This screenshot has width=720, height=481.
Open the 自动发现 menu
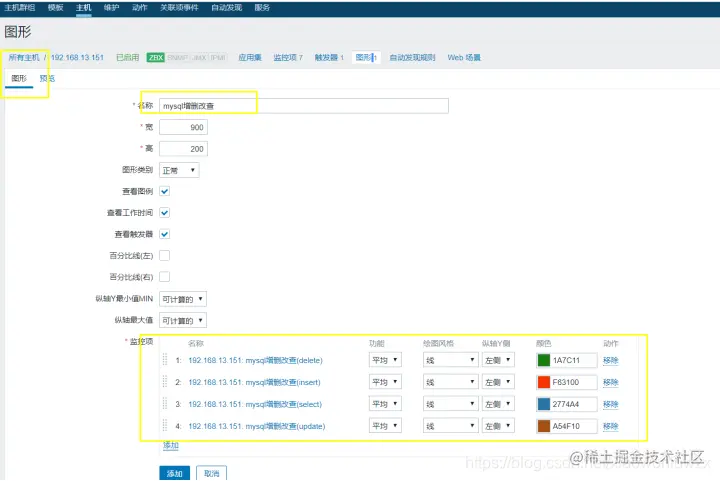click(226, 7)
